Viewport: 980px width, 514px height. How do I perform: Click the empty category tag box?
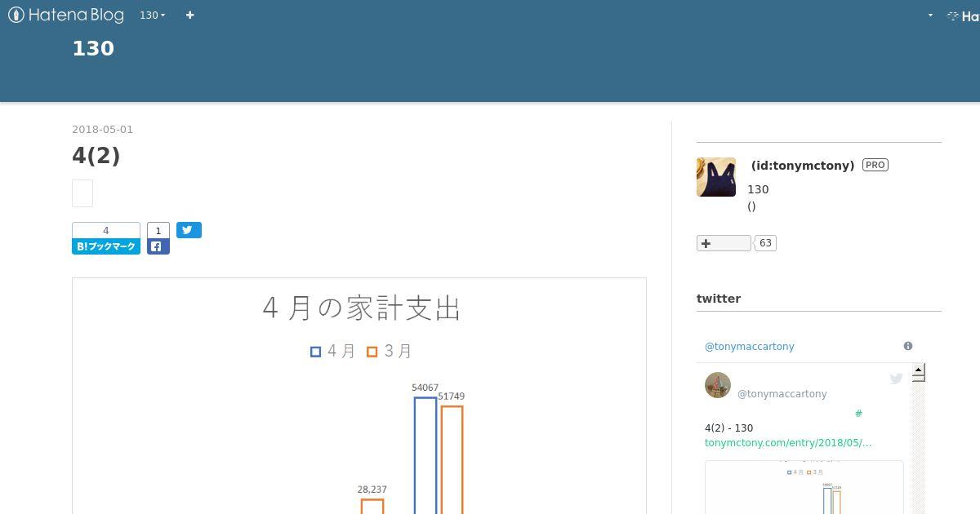[x=82, y=193]
